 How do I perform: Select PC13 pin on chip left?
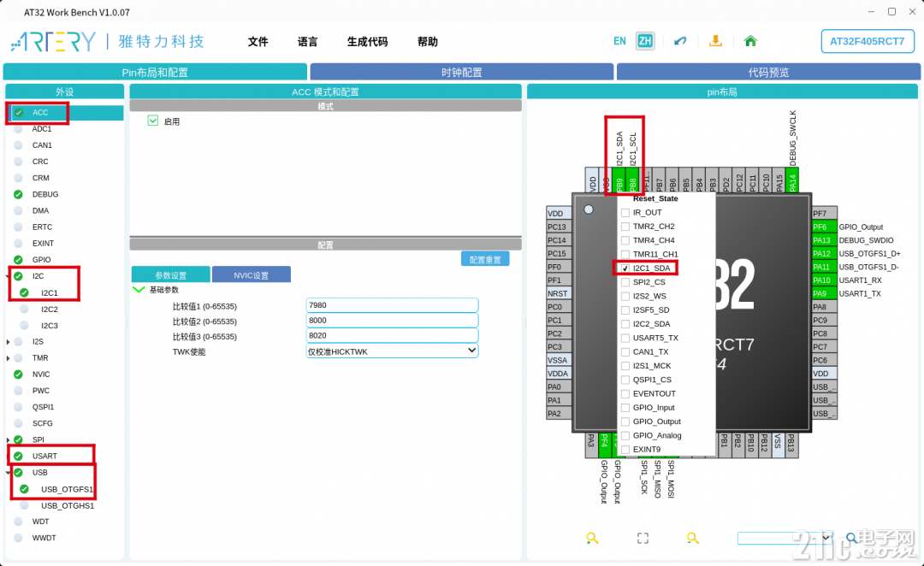click(x=559, y=227)
